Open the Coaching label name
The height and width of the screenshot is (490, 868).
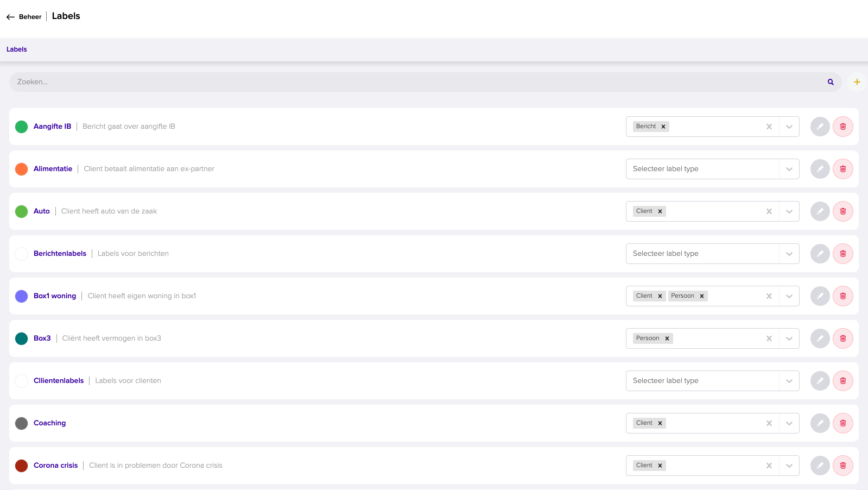click(49, 423)
